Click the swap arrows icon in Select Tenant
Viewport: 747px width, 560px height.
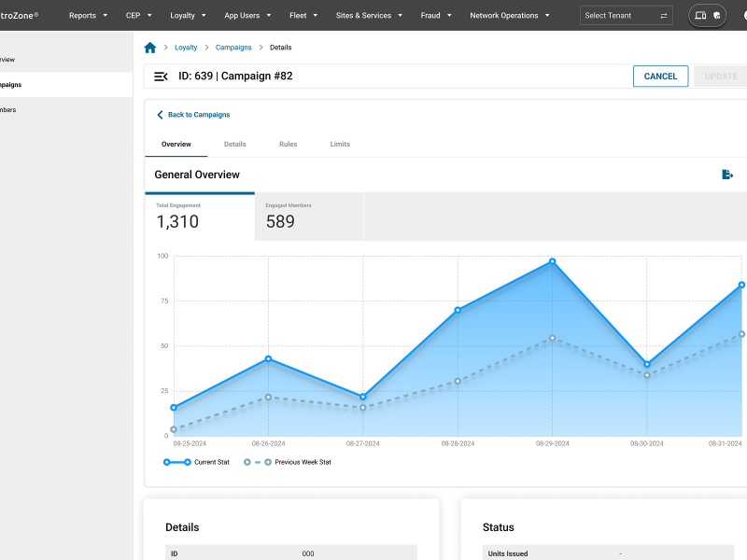point(663,15)
